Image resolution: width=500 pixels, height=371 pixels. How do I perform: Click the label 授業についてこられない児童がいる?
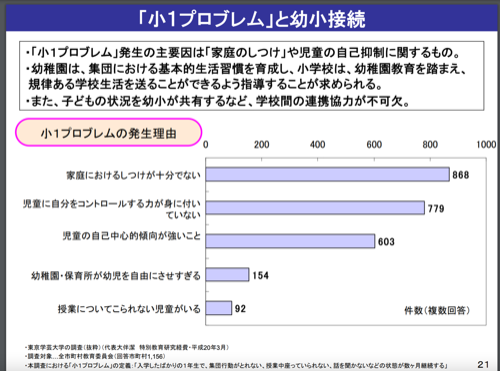point(129,309)
